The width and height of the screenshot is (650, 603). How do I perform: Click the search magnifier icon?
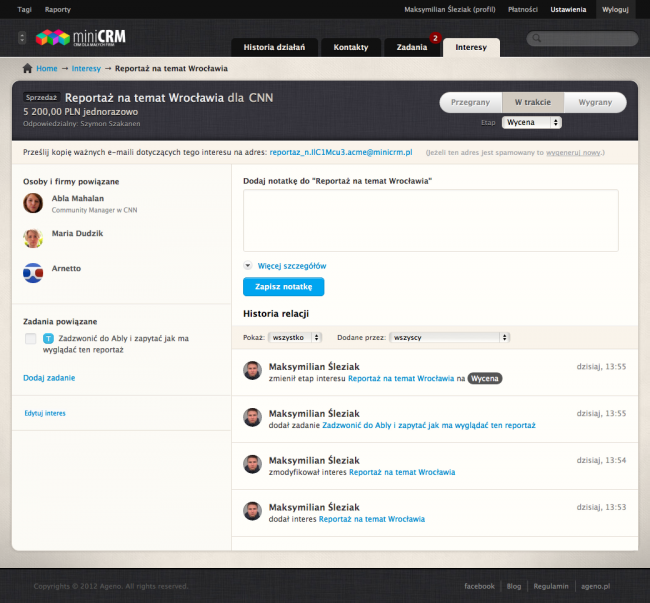point(537,39)
